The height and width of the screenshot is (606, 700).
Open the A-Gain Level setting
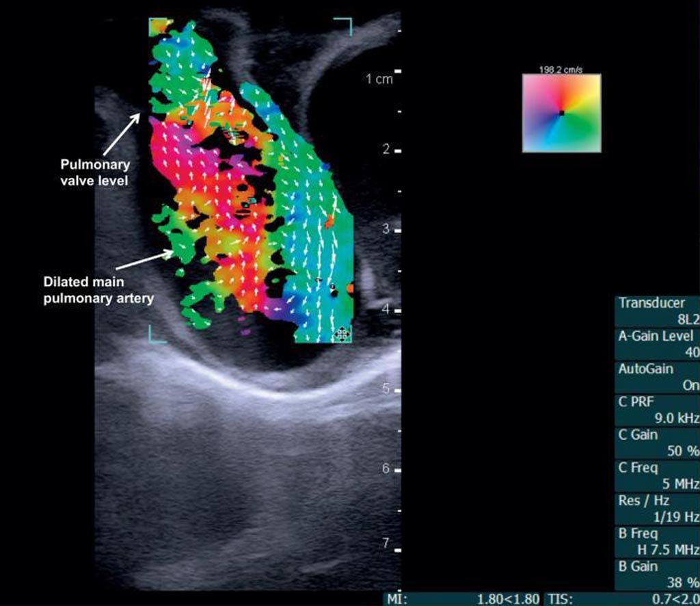click(x=657, y=344)
